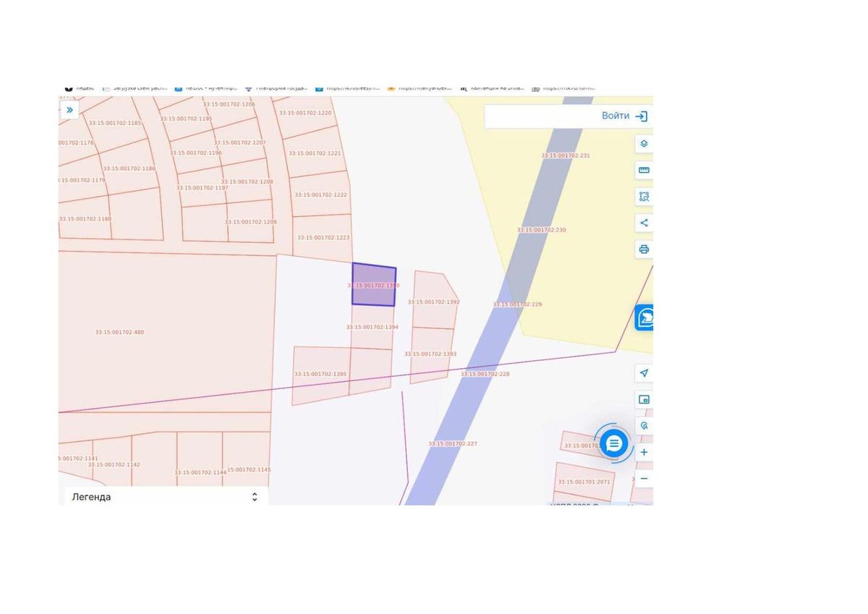Click parcel label 33:15:001702:1186

[129, 168]
